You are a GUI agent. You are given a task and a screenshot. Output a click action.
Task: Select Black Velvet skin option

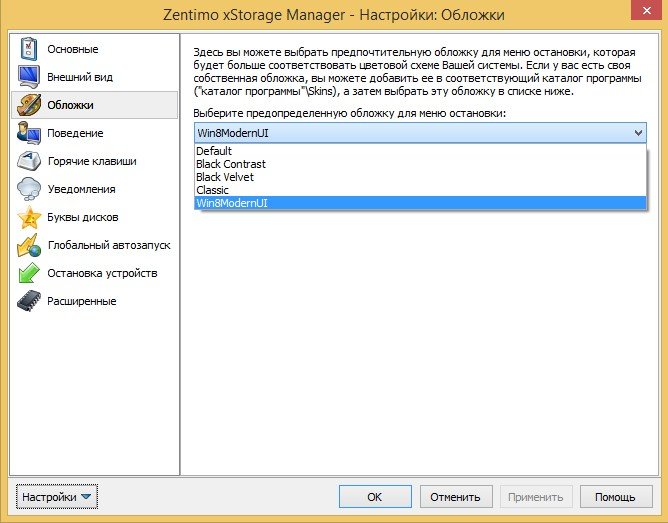tap(225, 177)
